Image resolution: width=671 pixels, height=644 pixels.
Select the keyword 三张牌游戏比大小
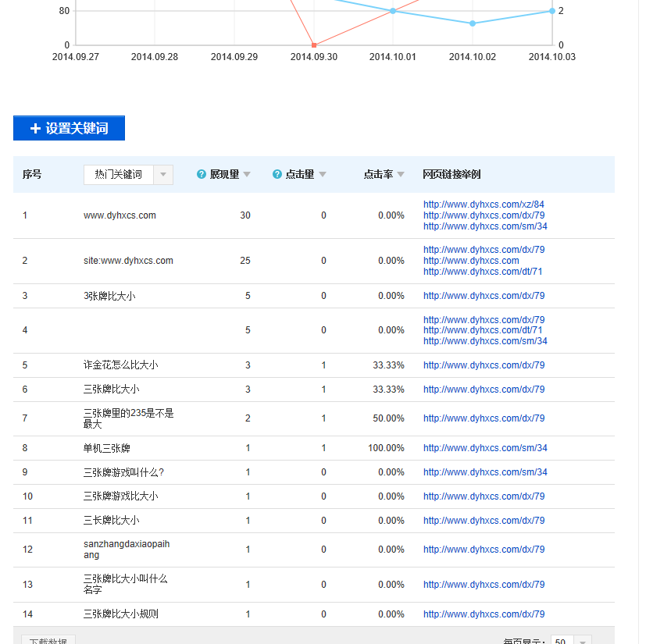click(x=120, y=496)
